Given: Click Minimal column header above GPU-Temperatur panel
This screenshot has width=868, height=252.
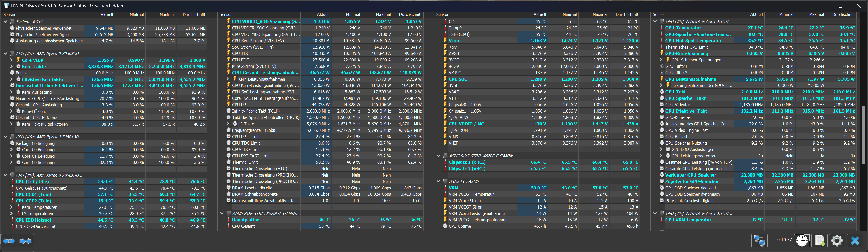Looking at the screenshot, I should coord(779,15).
